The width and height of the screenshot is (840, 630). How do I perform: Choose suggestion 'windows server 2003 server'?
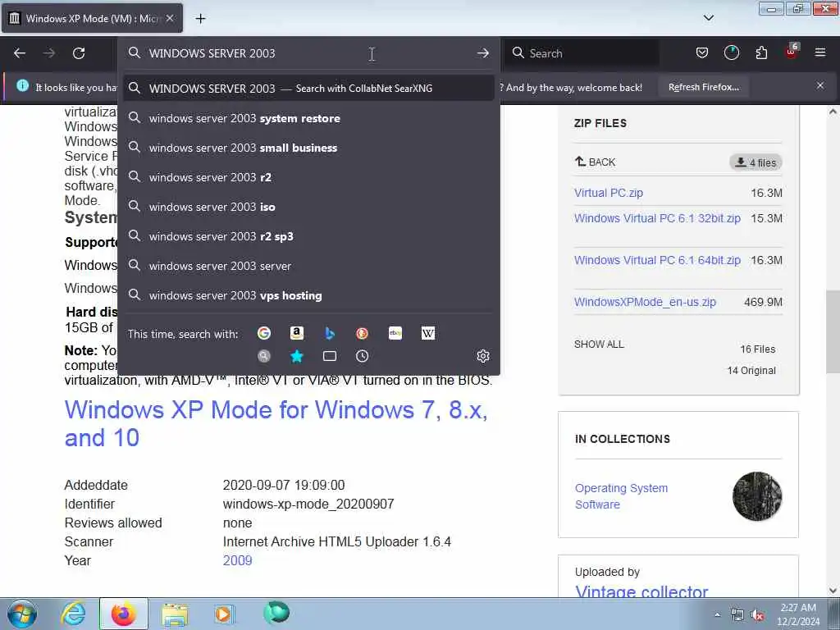click(308, 266)
